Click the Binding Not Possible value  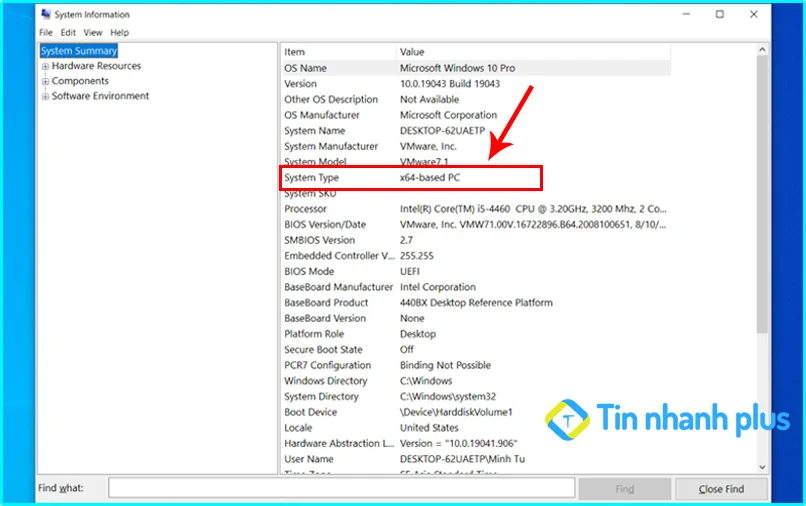[445, 365]
